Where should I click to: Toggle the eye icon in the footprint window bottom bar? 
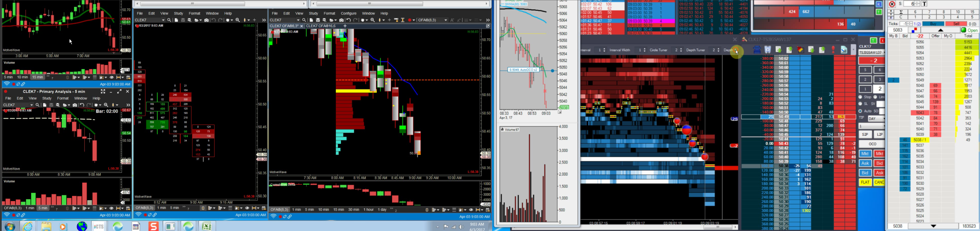click(x=247, y=208)
